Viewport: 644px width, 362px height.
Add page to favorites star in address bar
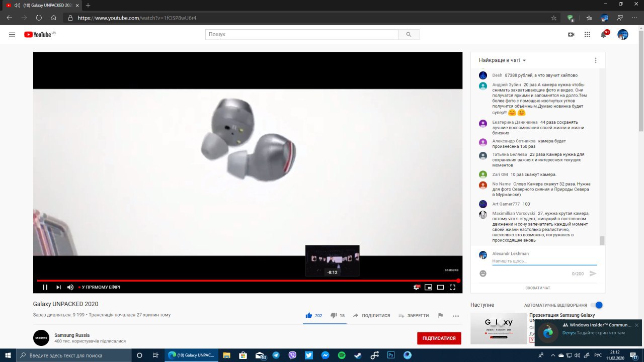554,18
